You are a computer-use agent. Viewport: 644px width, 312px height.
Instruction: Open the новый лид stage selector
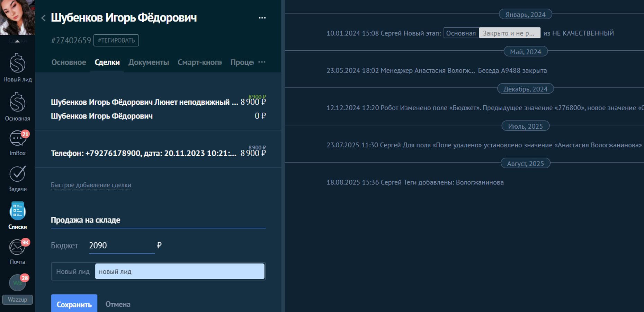(x=179, y=271)
